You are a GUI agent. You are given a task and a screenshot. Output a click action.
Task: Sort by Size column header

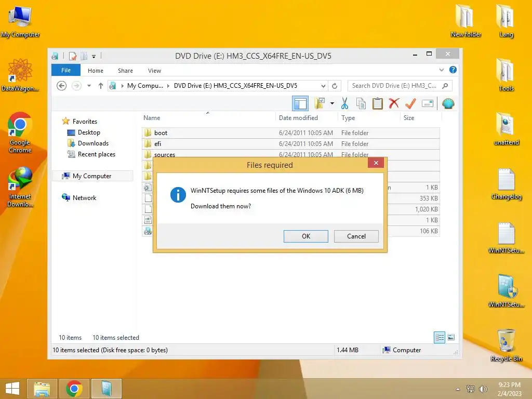(x=409, y=118)
